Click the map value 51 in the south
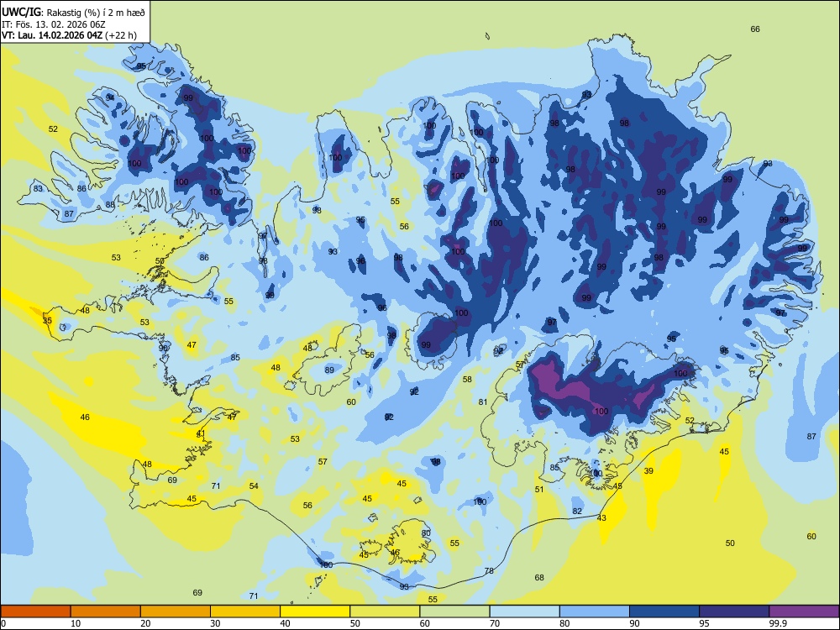The width and height of the screenshot is (840, 630). point(539,489)
